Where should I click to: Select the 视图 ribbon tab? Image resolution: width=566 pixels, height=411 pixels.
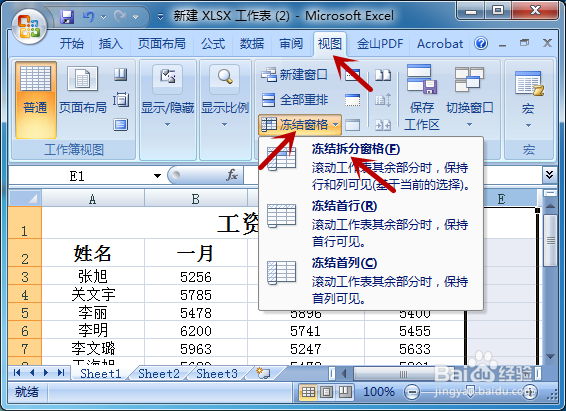[330, 44]
